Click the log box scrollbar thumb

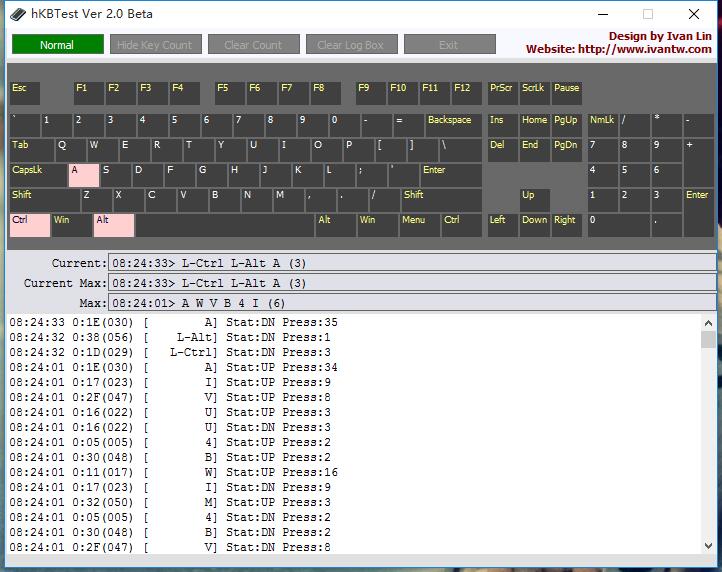click(x=708, y=339)
